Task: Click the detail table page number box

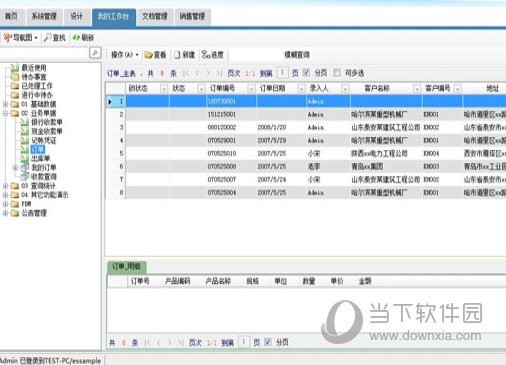Action: [244, 342]
